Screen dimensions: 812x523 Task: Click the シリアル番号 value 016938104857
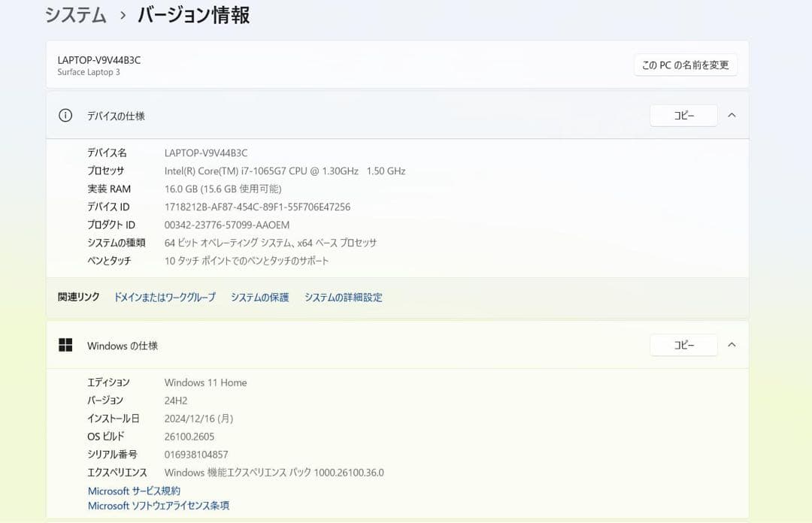pos(195,454)
